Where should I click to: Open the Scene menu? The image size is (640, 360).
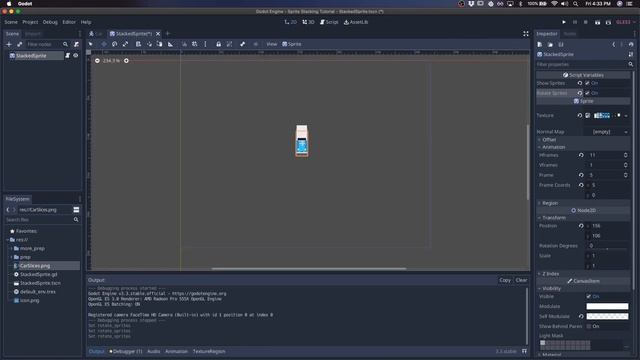click(11, 22)
